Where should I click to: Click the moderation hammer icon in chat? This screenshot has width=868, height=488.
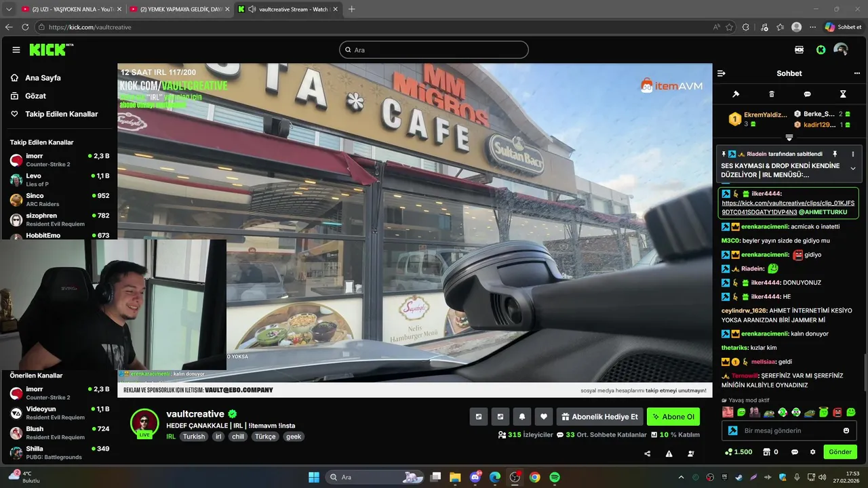[x=736, y=94]
